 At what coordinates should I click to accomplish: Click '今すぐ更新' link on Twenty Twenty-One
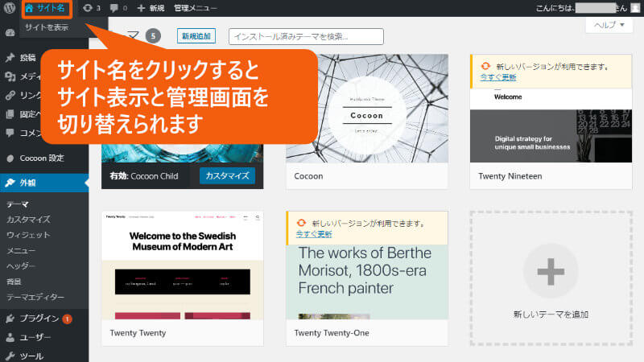coord(314,234)
